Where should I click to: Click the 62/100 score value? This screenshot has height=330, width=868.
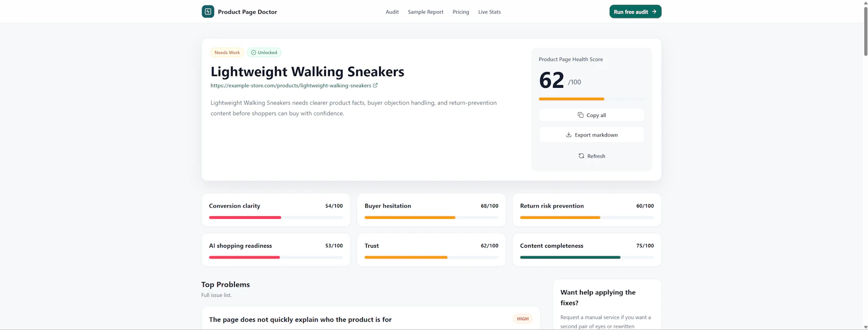click(489, 246)
